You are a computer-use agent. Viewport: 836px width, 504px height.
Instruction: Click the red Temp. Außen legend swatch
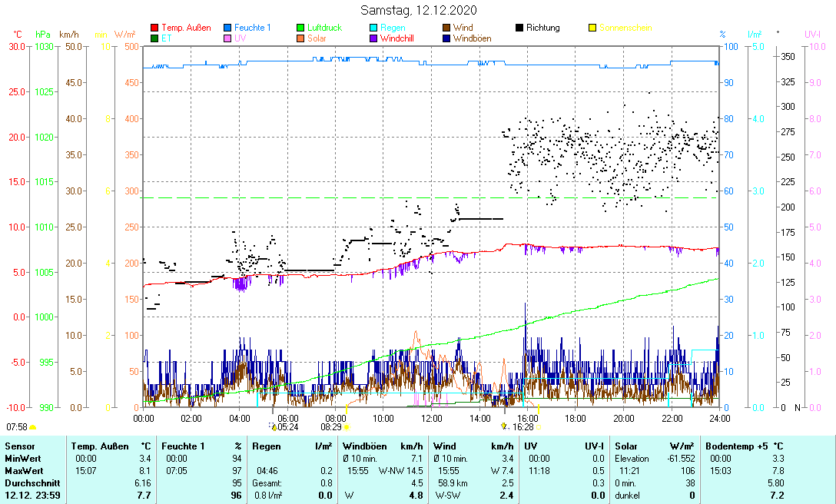154,28
